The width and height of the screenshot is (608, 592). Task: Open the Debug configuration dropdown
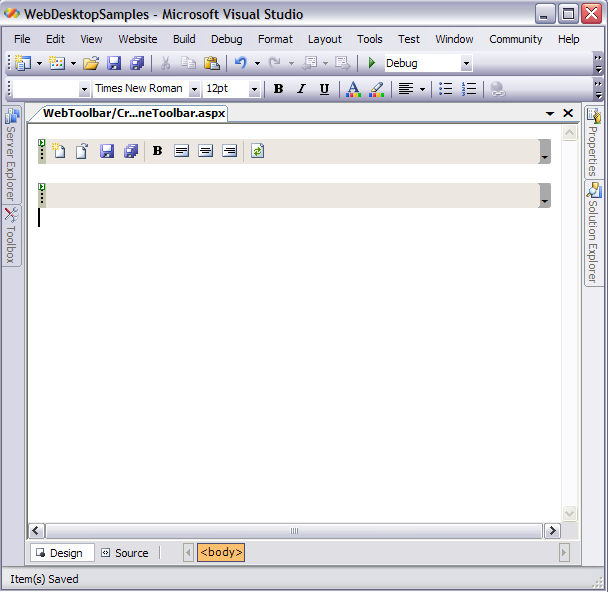(x=466, y=63)
